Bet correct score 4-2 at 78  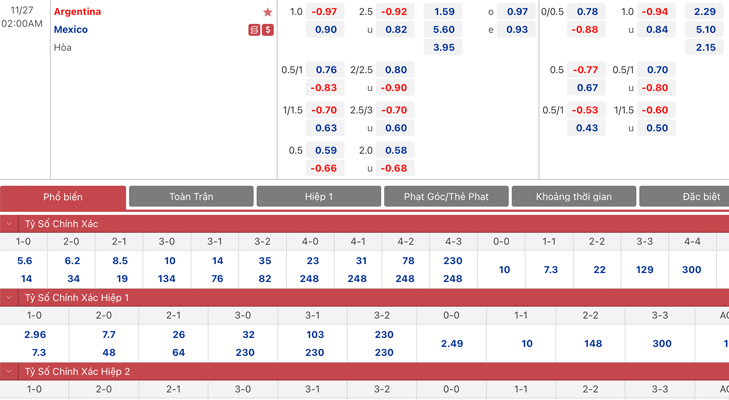(x=408, y=261)
